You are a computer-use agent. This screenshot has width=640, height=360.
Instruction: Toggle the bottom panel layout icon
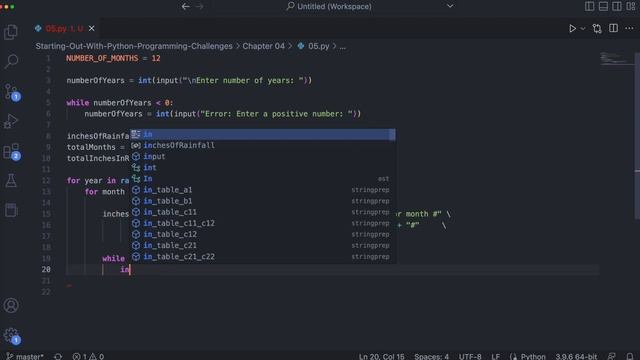pyautogui.click(x=603, y=6)
